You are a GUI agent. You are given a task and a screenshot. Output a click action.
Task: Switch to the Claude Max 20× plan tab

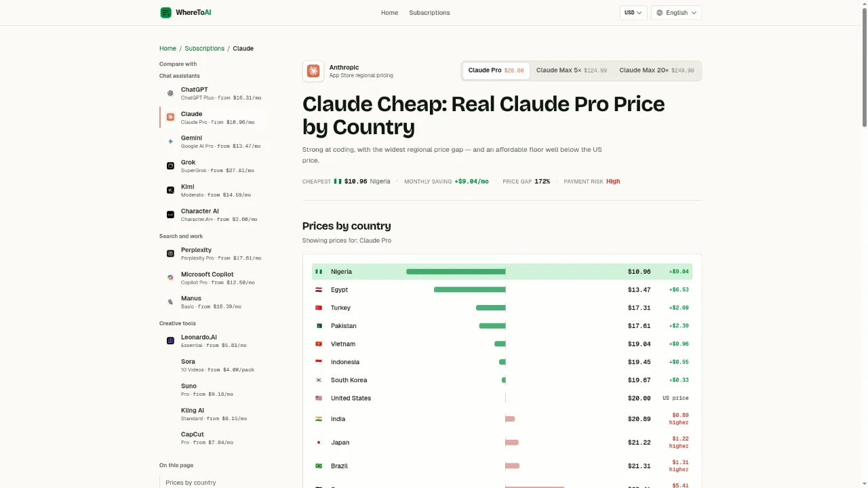[x=656, y=70]
